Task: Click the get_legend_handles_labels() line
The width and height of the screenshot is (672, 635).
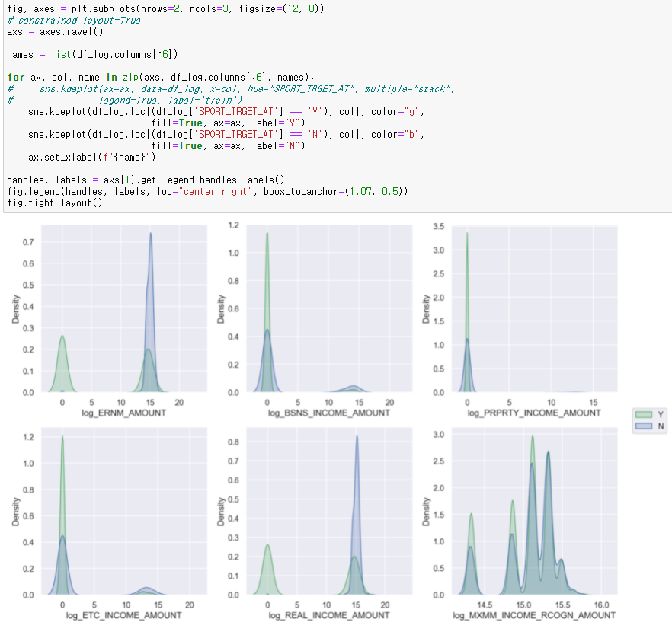Action: (x=146, y=180)
